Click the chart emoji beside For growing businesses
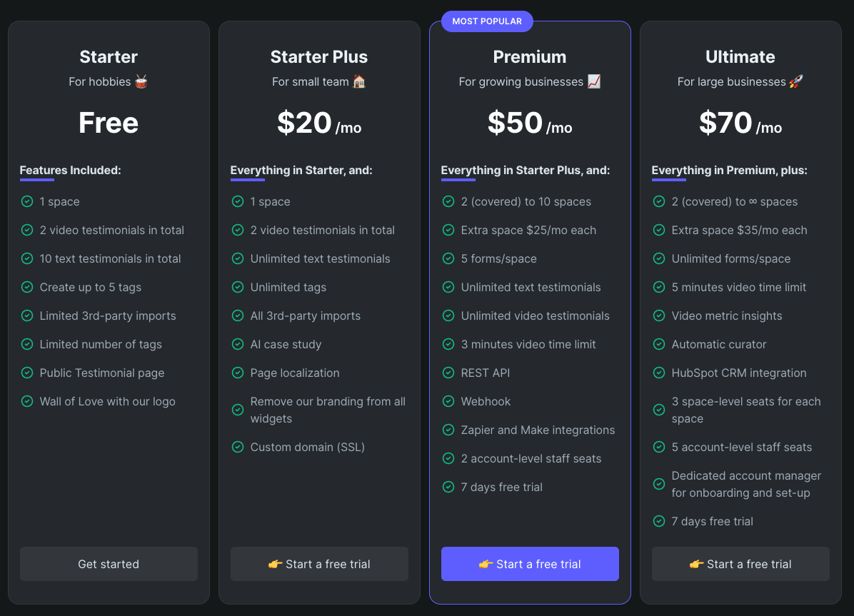Viewport: 854px width, 616px height. coord(594,81)
